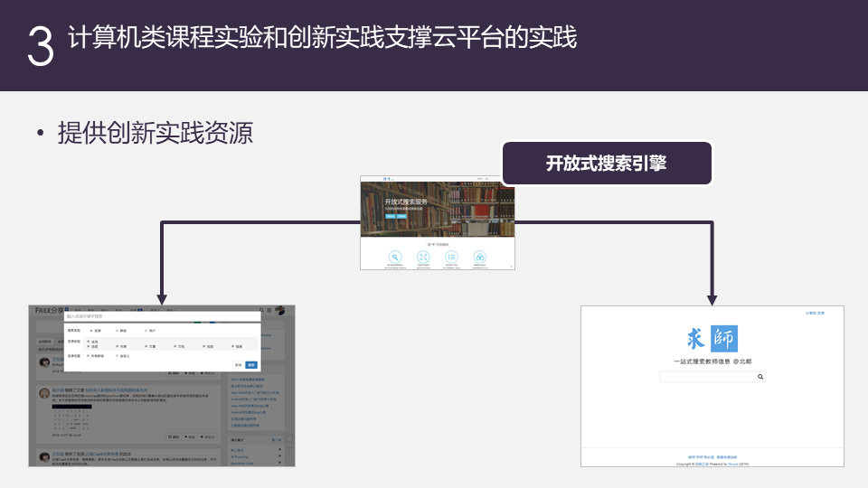
Task: Select the third search type radio button
Action: (146, 331)
